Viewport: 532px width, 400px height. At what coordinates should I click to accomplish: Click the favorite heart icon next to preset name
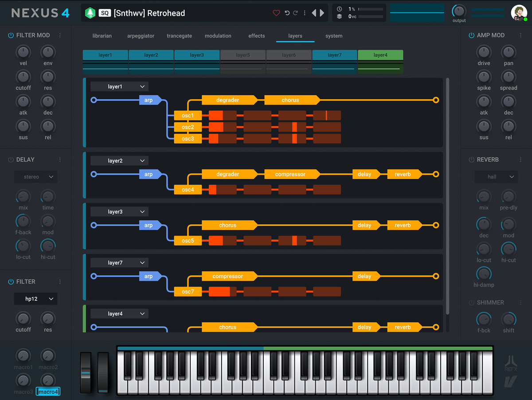point(276,13)
